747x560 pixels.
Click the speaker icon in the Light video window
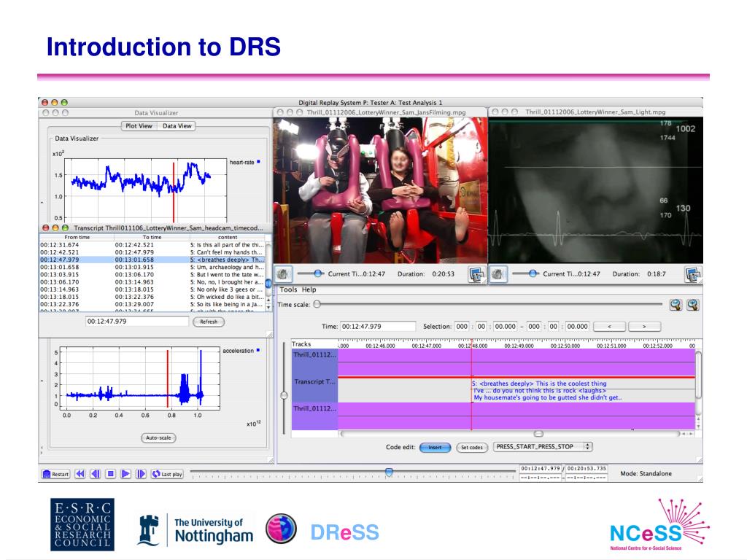pyautogui.click(x=498, y=274)
